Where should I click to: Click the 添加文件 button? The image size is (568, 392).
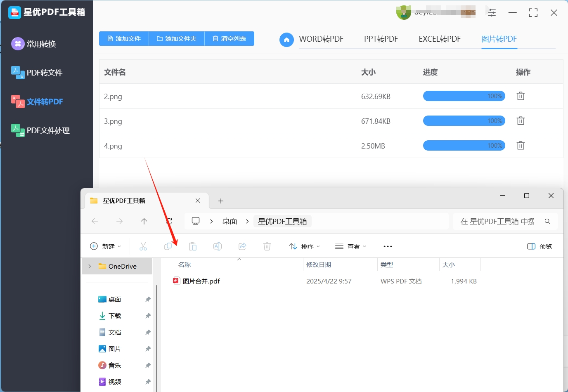pyautogui.click(x=124, y=39)
